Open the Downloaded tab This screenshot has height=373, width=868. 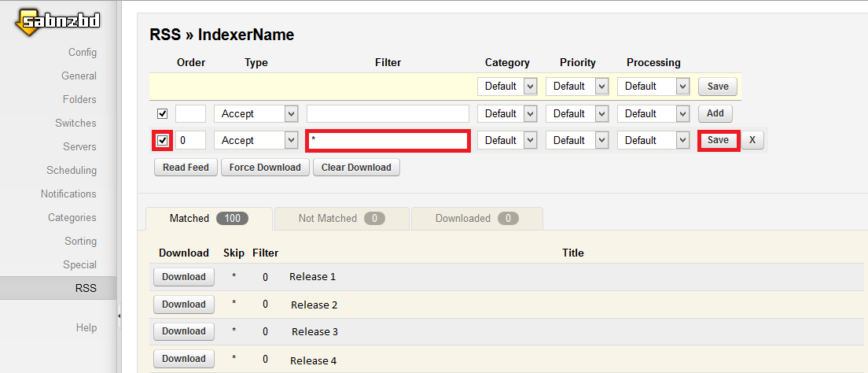476,218
